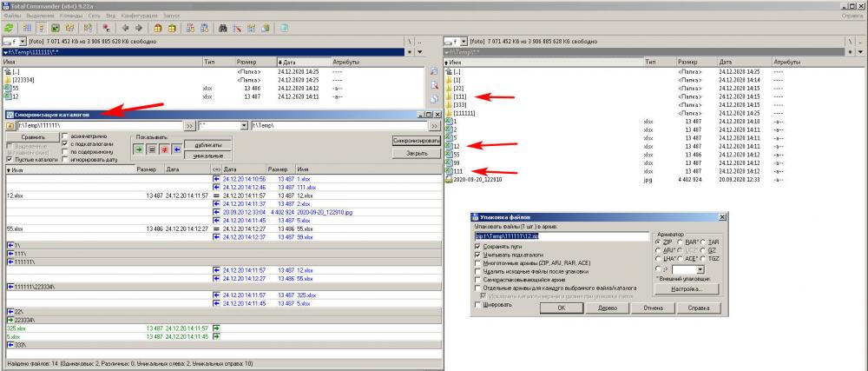The width and height of the screenshot is (868, 371).
Task: Toggle the equal-files button in sync dialog
Action: tap(151, 149)
